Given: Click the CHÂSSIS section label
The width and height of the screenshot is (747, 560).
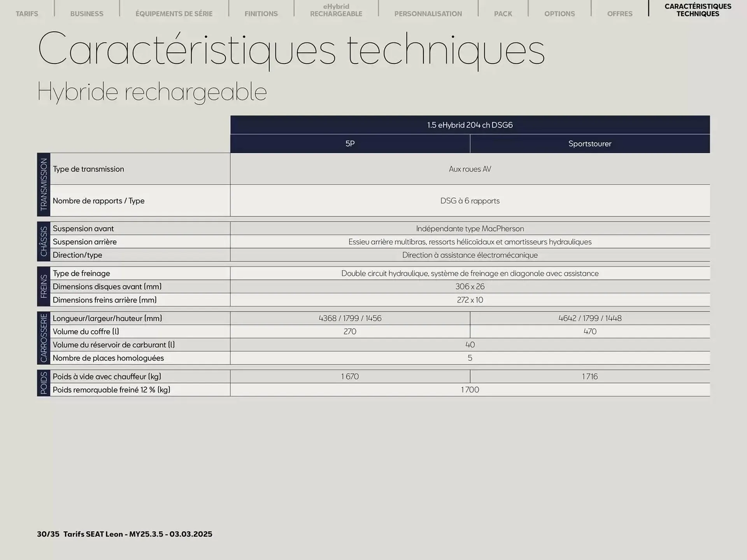Looking at the screenshot, I should pos(44,241).
